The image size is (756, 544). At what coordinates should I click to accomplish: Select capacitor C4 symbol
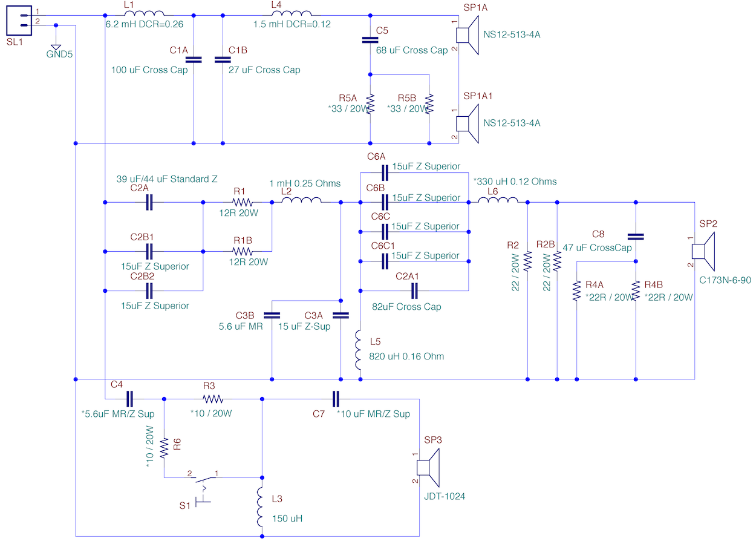(129, 399)
